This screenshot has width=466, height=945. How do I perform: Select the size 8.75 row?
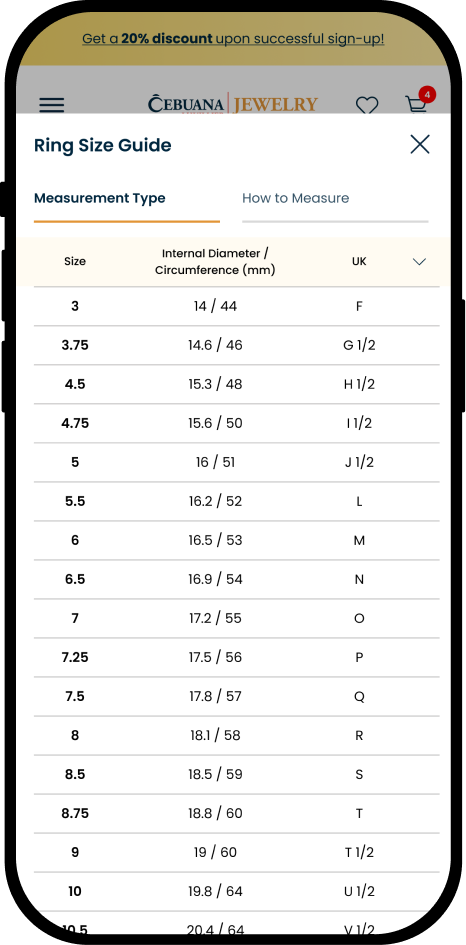coord(236,814)
